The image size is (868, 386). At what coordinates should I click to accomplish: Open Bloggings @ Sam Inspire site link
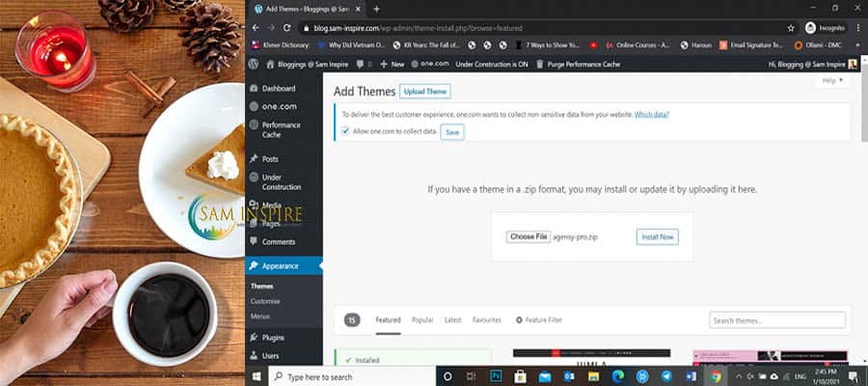[308, 65]
